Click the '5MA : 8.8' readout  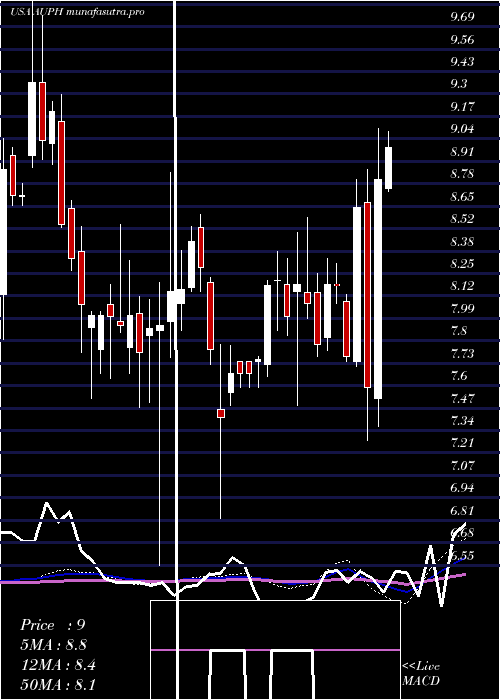53,645
